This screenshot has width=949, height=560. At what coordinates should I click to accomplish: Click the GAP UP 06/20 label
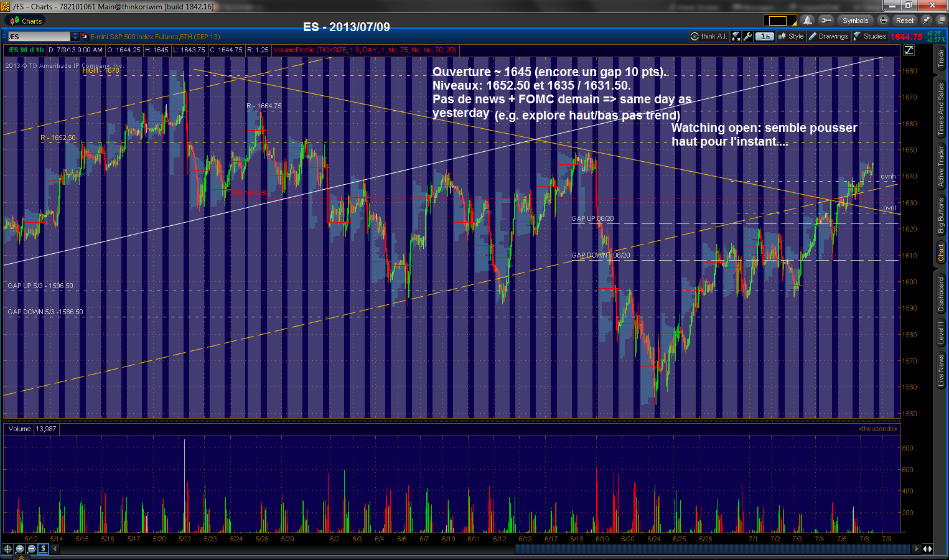point(592,218)
